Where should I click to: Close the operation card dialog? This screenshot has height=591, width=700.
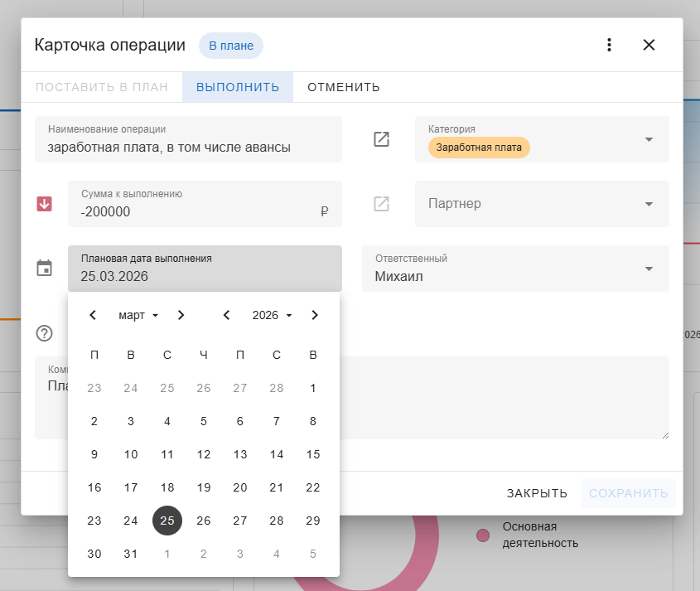pos(649,45)
